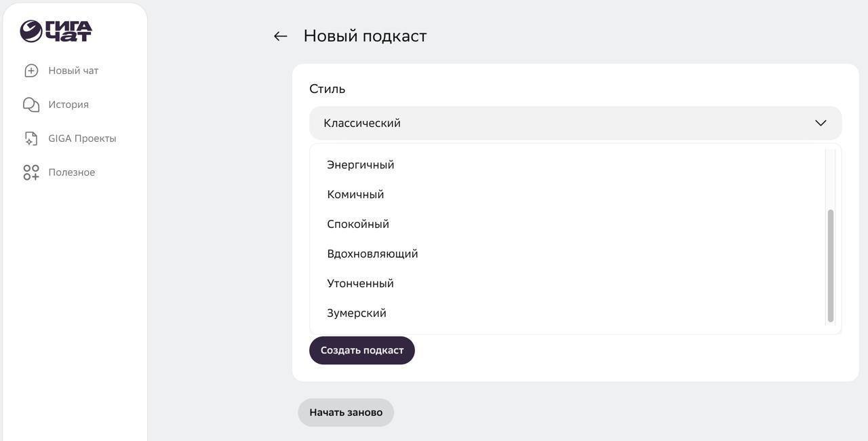Open "Новый чат" from the sidebar

pos(73,70)
